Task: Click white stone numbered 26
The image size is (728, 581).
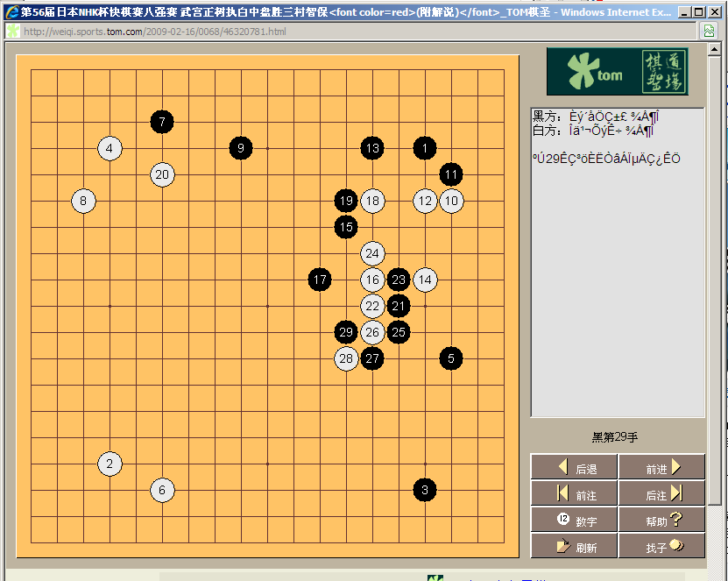Action: point(372,332)
